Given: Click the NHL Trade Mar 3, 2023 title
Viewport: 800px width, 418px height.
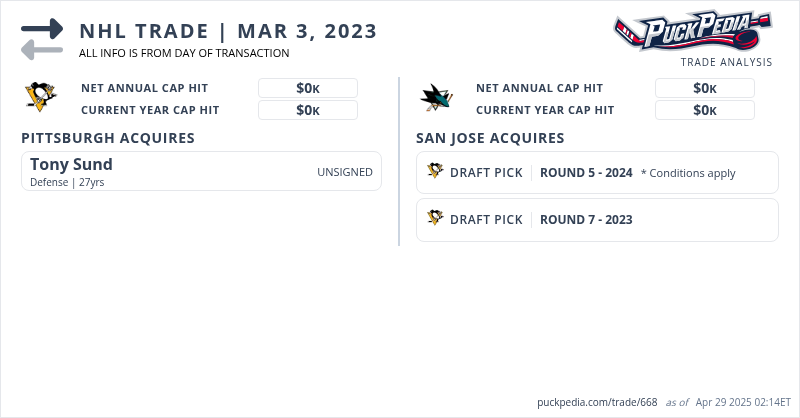Looking at the screenshot, I should click(228, 30).
